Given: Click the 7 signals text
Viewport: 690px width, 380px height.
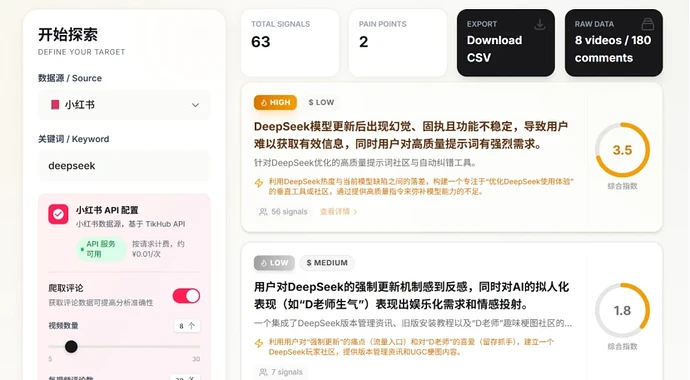Looking at the screenshot, I should tap(286, 373).
